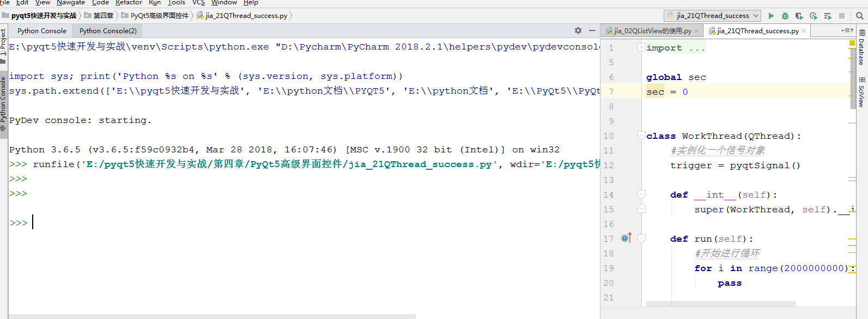This screenshot has height=319, width=868.
Task: Switch to the Python Console(2) tab
Action: coord(108,31)
